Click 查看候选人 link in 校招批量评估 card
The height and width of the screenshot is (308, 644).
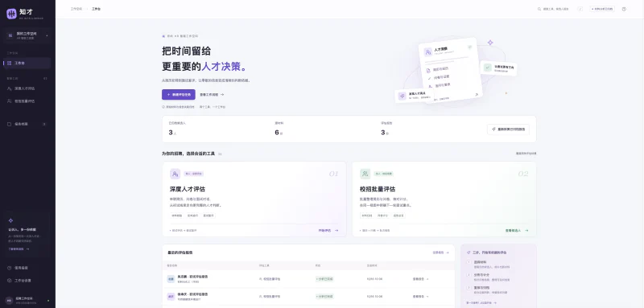point(517,231)
